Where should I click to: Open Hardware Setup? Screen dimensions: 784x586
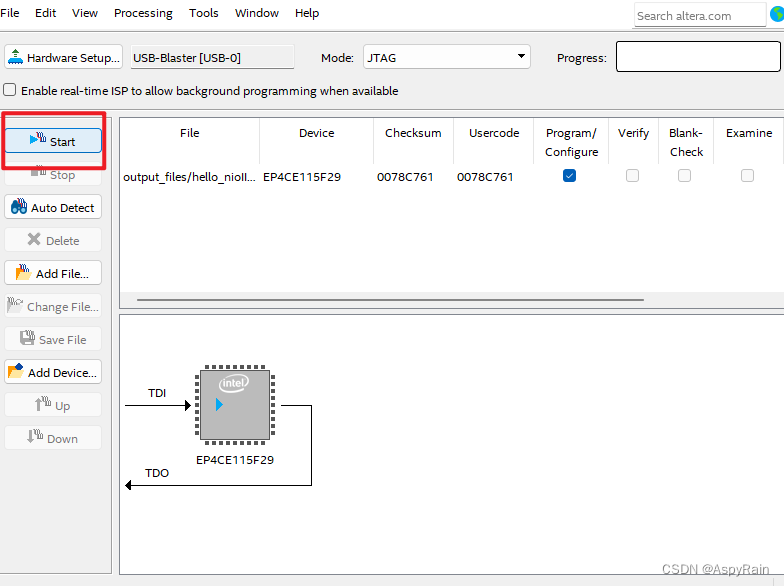tap(64, 58)
